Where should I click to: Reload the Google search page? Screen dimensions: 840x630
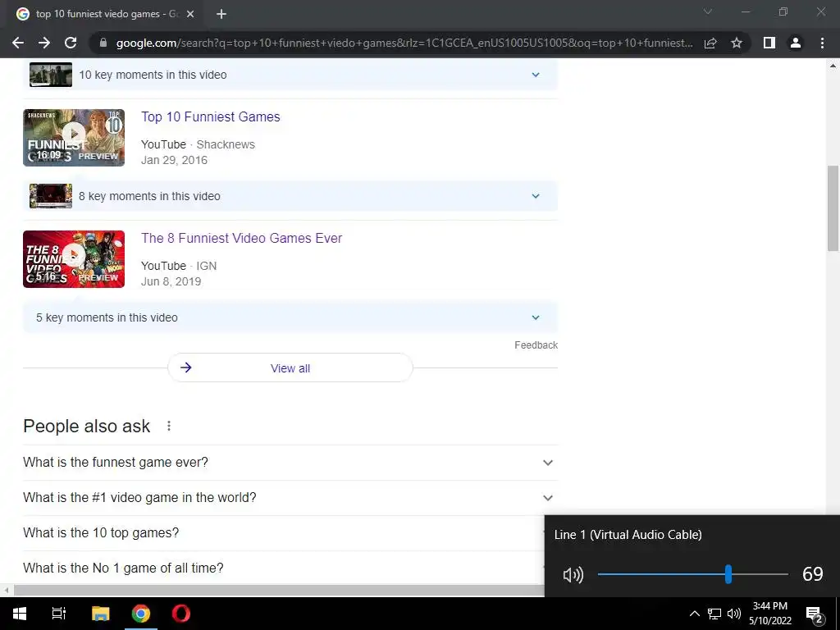[71, 43]
